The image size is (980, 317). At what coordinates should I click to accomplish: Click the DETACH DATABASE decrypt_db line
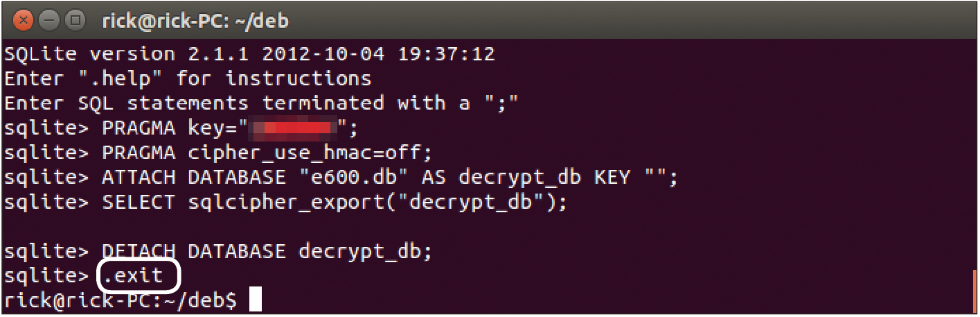pos(218,250)
